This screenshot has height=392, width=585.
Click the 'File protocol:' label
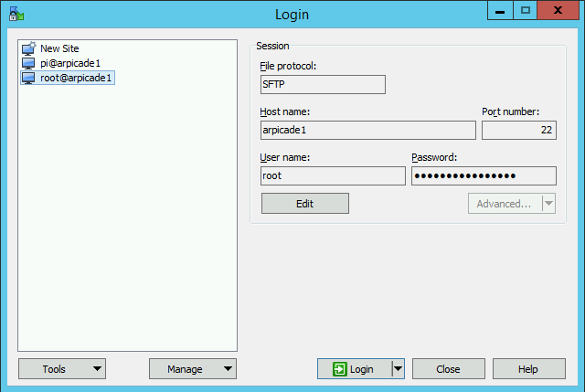click(288, 66)
